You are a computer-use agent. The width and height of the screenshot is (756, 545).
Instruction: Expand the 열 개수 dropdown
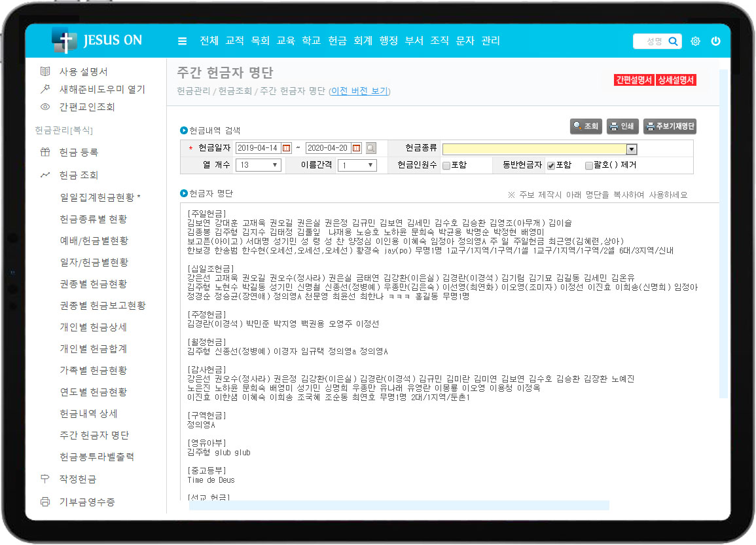click(258, 165)
